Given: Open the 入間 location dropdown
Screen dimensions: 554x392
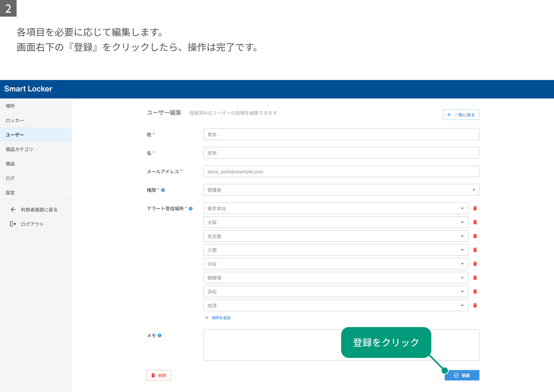Looking at the screenshot, I should click(336, 250).
